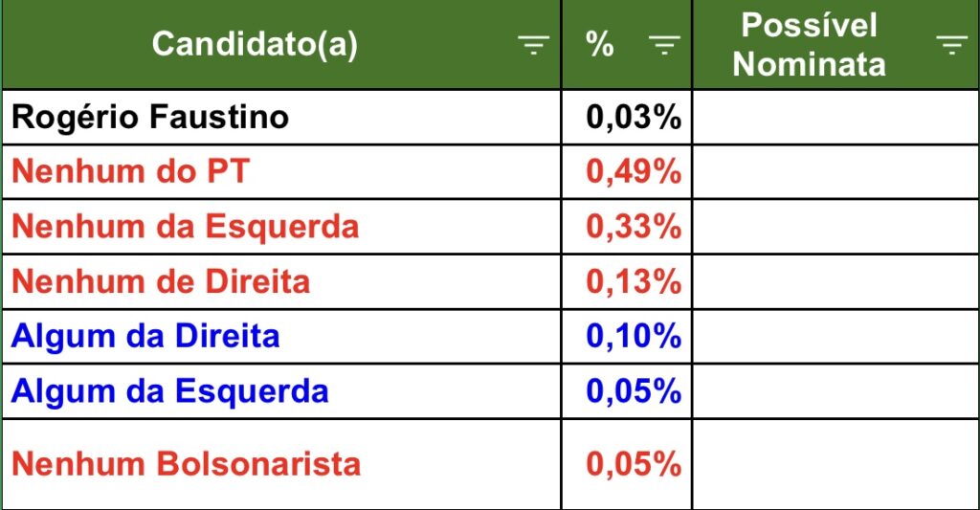Open filter icon in % column header
This screenshot has height=510, width=980.
pos(664,45)
